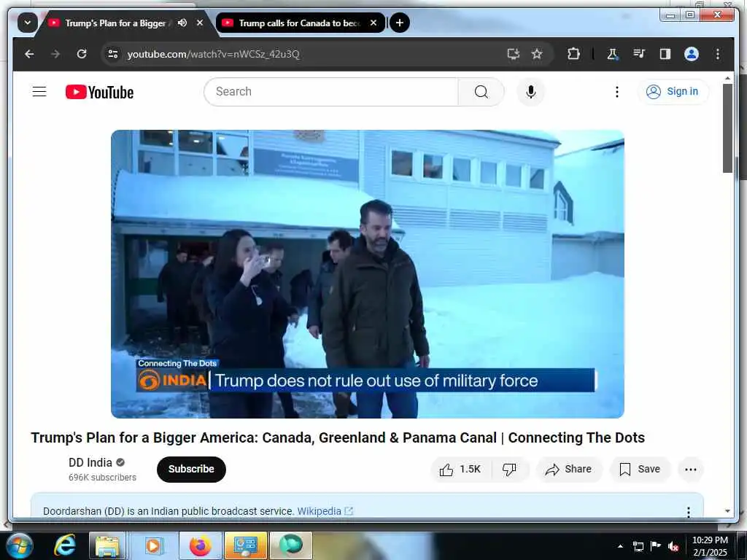Click scrollbar down arrow

click(727, 511)
